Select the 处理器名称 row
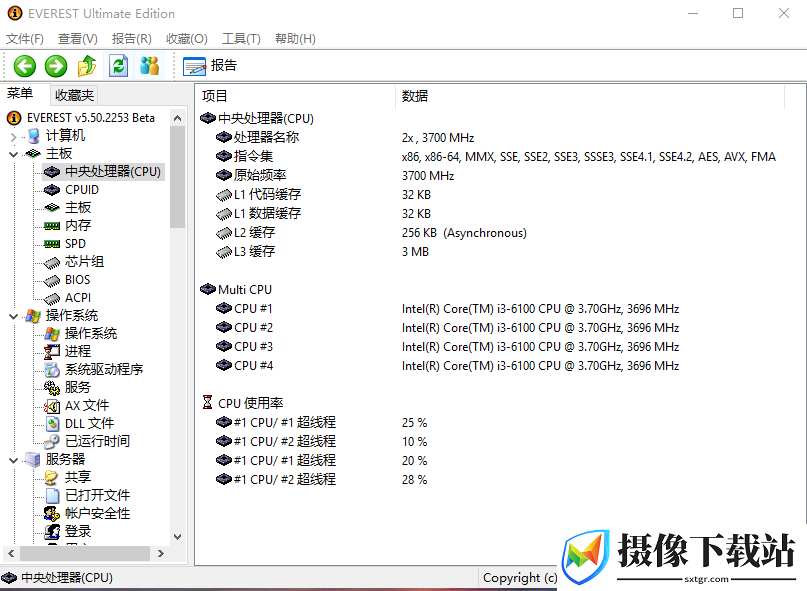Screen dimensions: 807x591 coord(498,137)
